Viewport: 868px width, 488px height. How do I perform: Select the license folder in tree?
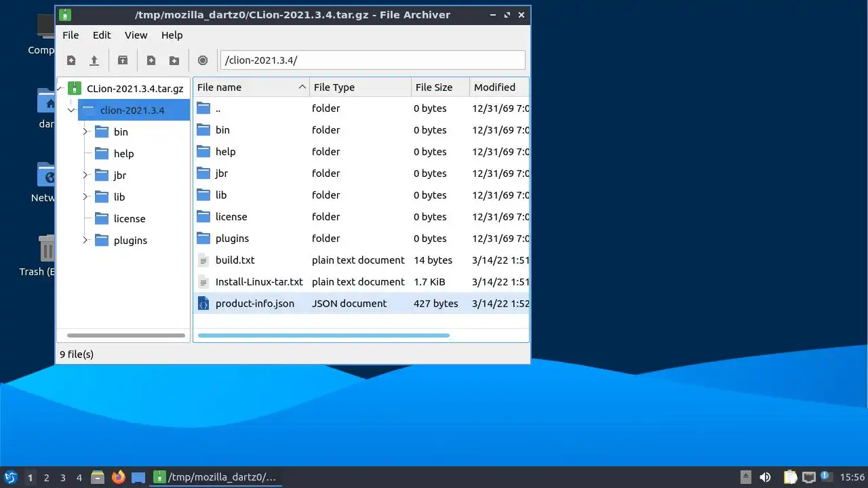click(129, 218)
